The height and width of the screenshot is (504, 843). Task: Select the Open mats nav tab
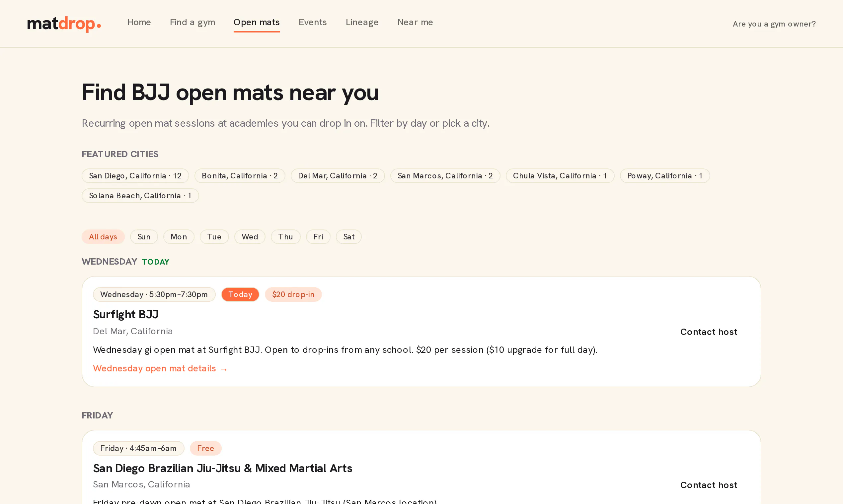(x=257, y=23)
